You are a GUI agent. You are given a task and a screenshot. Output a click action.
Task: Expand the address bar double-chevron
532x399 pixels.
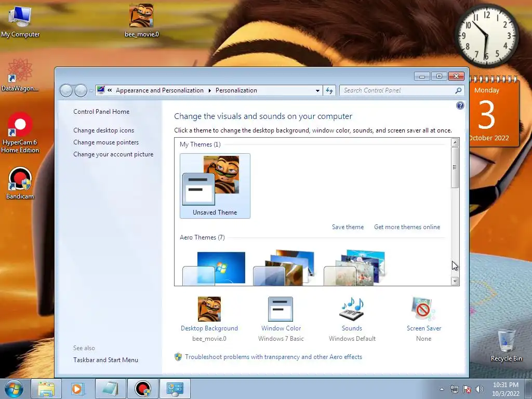click(110, 90)
